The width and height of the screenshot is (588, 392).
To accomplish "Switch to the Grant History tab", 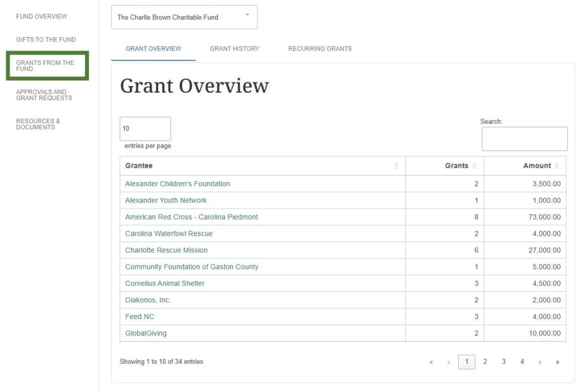I will coord(234,49).
